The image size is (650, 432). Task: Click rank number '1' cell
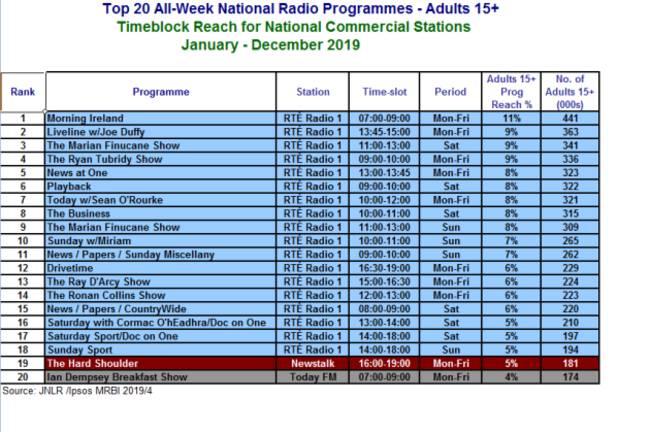point(23,118)
